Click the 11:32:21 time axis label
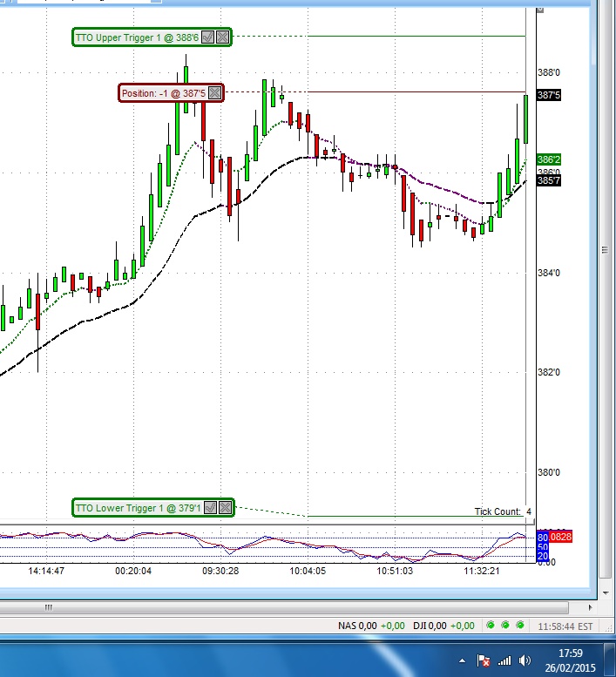The width and height of the screenshot is (616, 677). [x=482, y=571]
